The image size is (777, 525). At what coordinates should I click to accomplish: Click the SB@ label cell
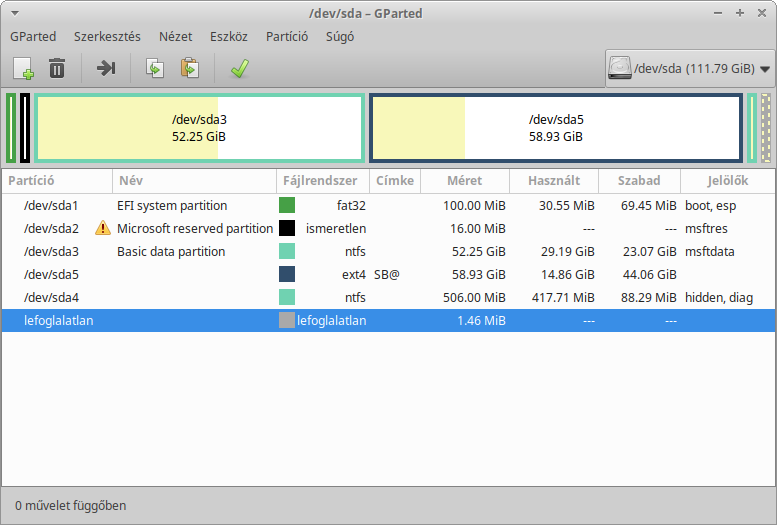(x=387, y=274)
